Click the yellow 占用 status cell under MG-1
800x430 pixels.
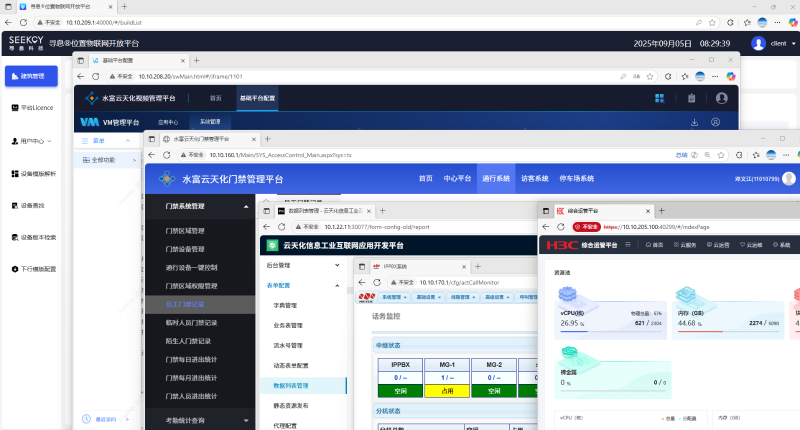pyautogui.click(x=447, y=391)
